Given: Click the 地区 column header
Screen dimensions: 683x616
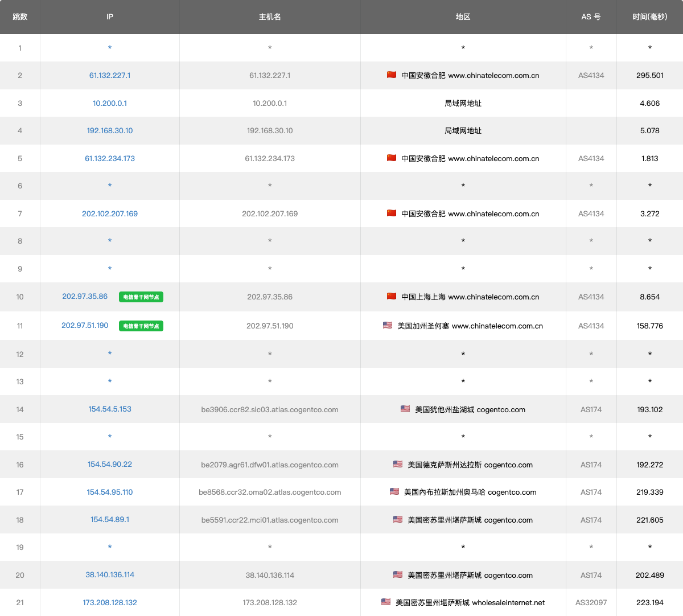Looking at the screenshot, I should click(463, 17).
